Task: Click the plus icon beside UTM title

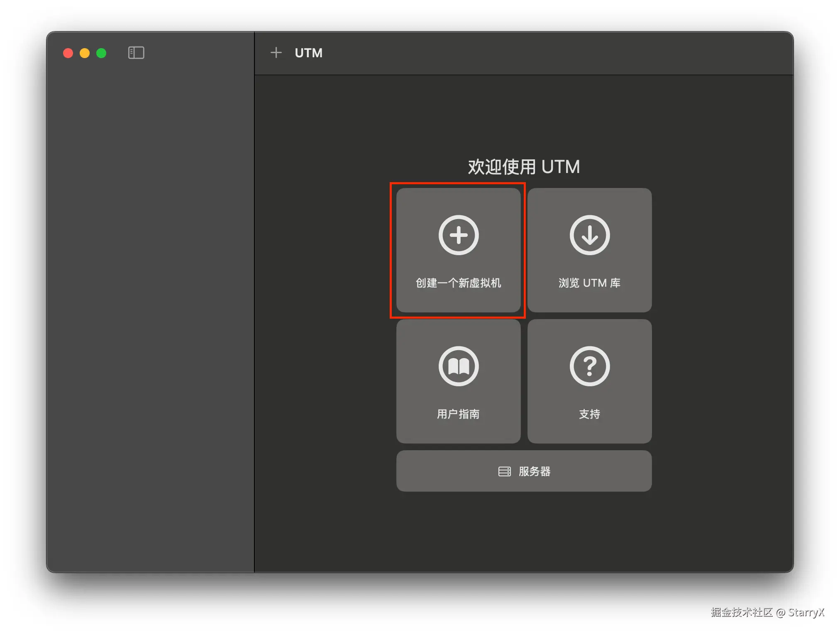Action: coord(276,53)
